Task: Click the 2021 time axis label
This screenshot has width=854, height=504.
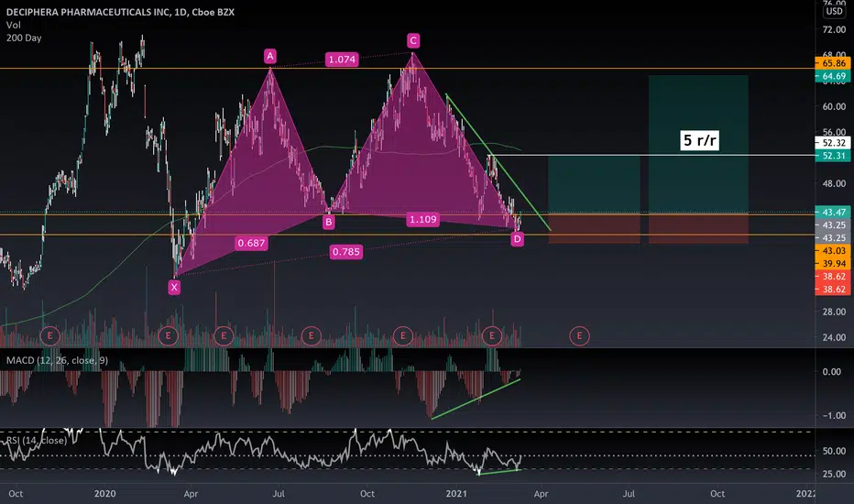Action: pyautogui.click(x=456, y=494)
